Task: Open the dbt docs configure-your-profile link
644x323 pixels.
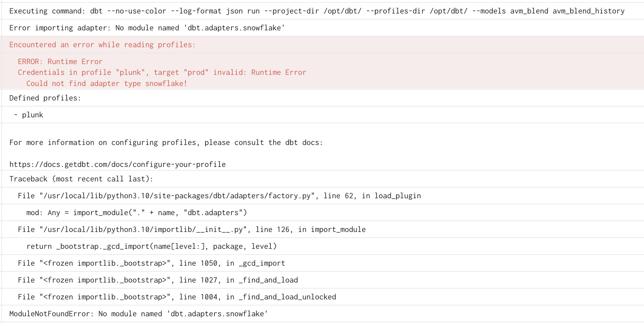Action: (117, 164)
